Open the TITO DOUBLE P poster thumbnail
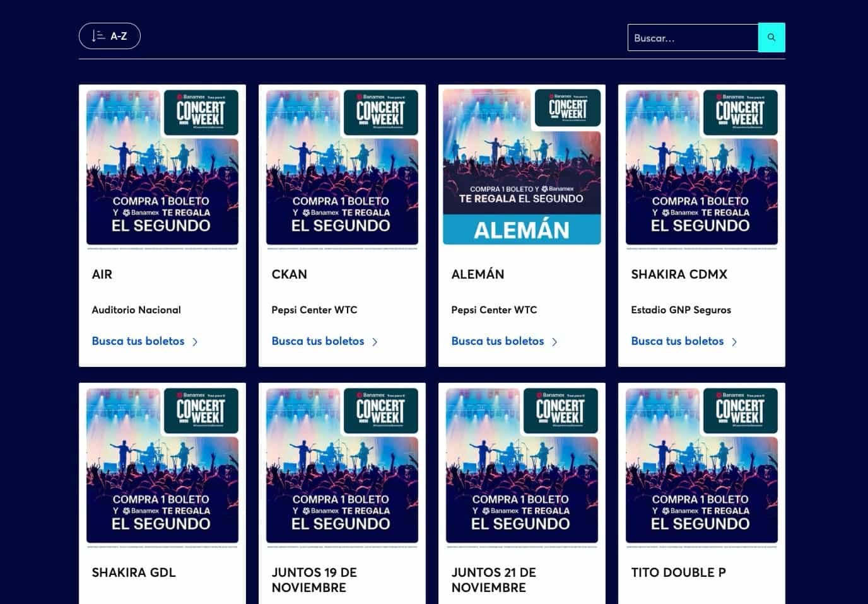This screenshot has width=868, height=604. [x=701, y=467]
